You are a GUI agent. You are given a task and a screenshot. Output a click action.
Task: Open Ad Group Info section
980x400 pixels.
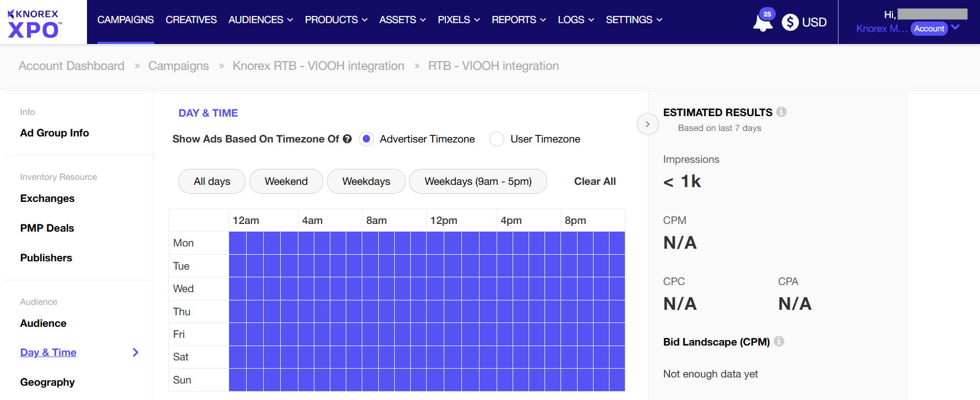55,133
